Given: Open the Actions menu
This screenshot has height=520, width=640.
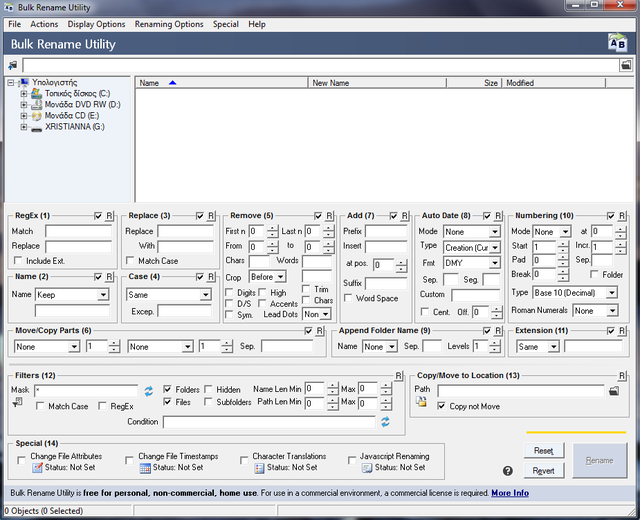Looking at the screenshot, I should (44, 24).
